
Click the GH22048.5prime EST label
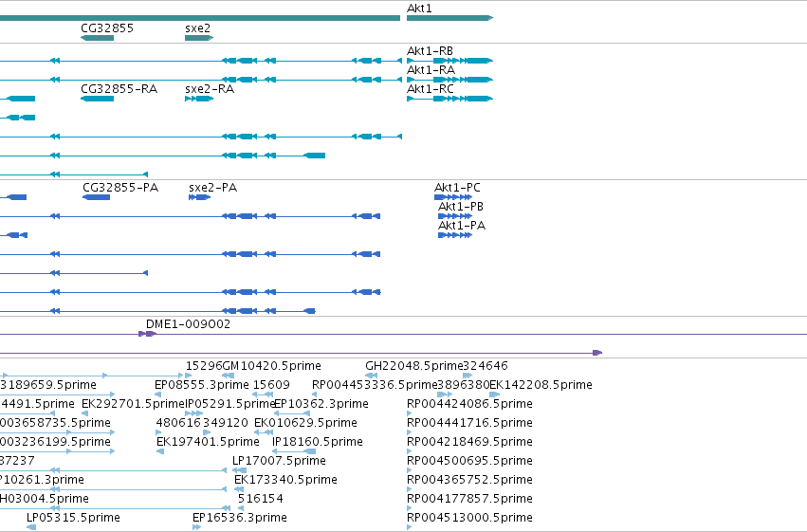(414, 366)
